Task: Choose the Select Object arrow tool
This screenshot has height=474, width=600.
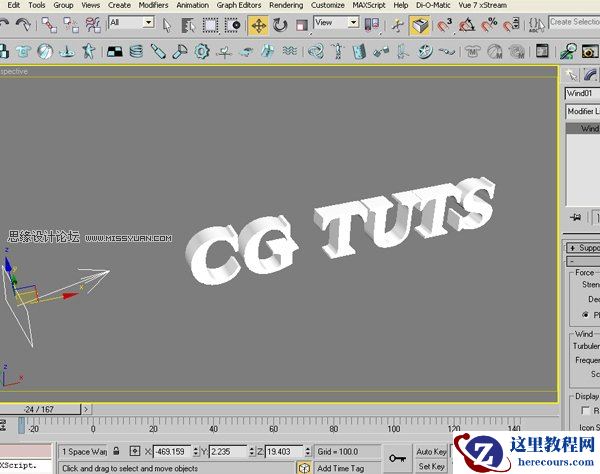Action: pyautogui.click(x=166, y=26)
